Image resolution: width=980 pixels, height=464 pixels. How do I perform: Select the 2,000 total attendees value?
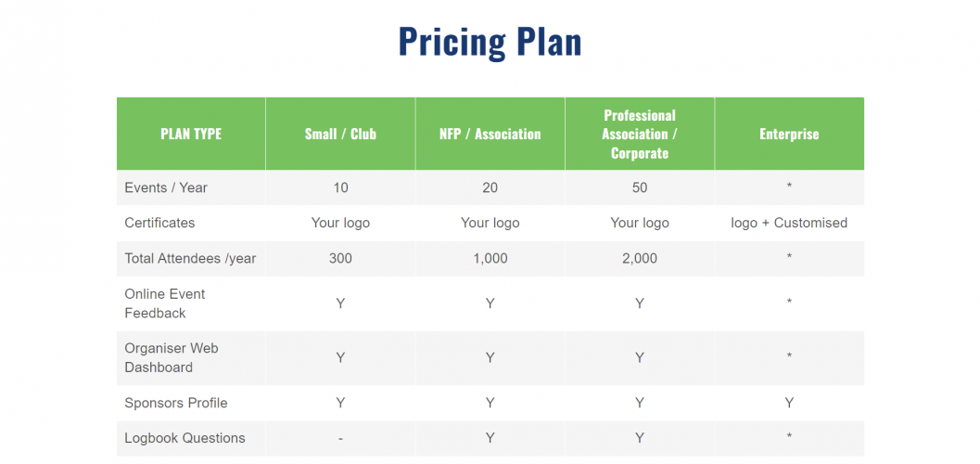pyautogui.click(x=639, y=258)
